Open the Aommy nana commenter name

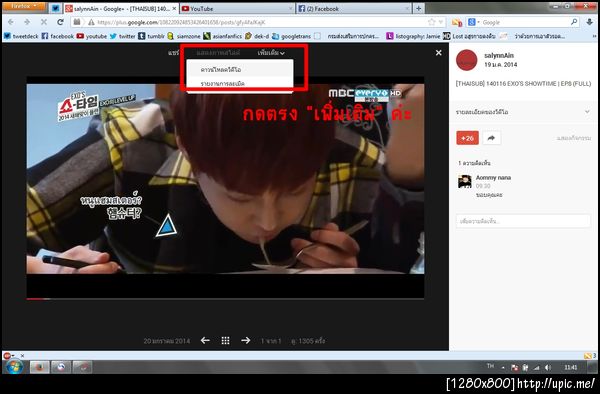point(493,177)
